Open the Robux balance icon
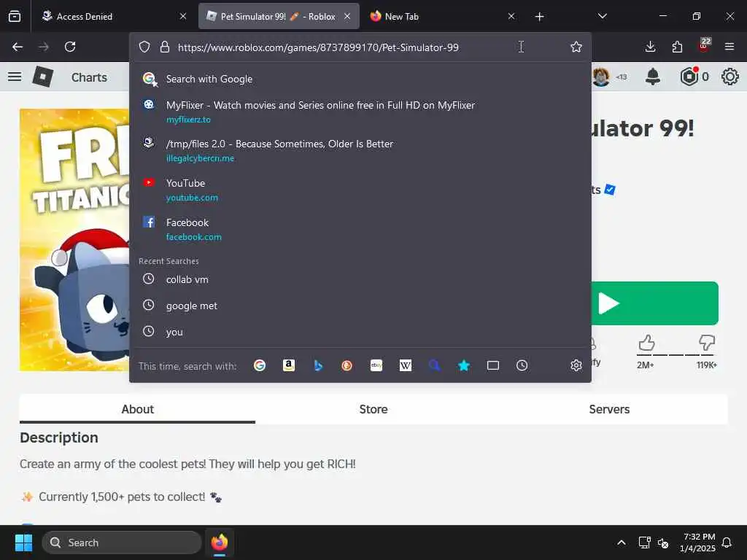747x560 pixels. [689, 77]
